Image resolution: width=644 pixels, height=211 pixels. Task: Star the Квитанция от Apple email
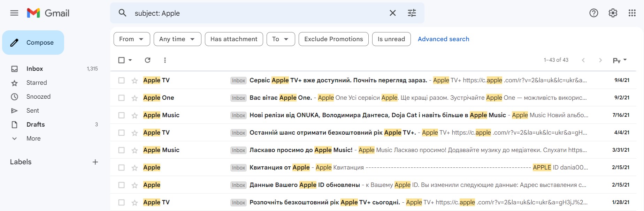click(135, 168)
